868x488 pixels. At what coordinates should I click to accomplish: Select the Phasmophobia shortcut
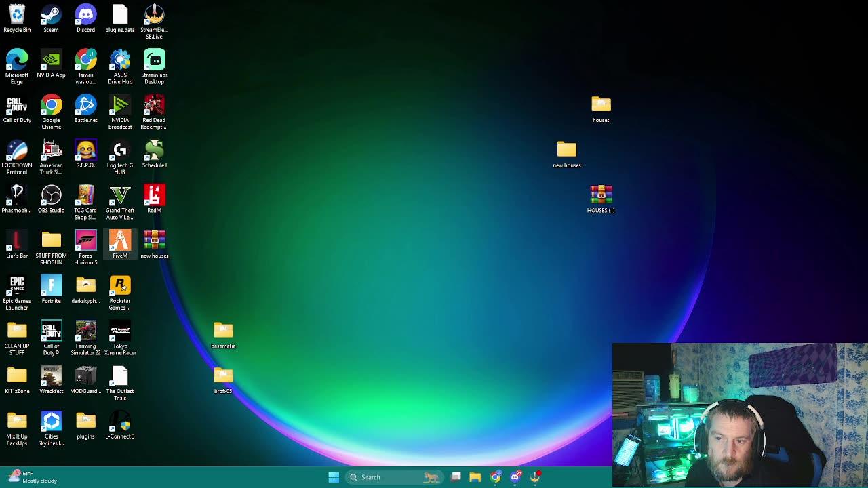pyautogui.click(x=17, y=199)
